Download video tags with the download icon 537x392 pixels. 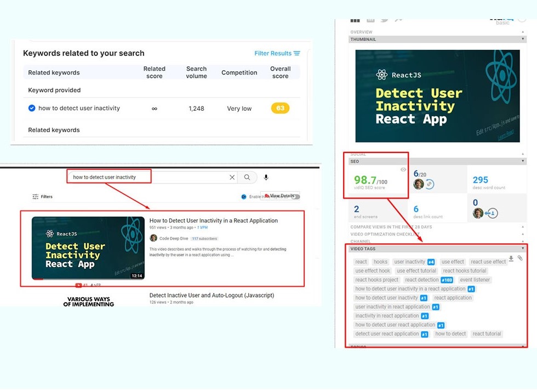[x=511, y=259]
